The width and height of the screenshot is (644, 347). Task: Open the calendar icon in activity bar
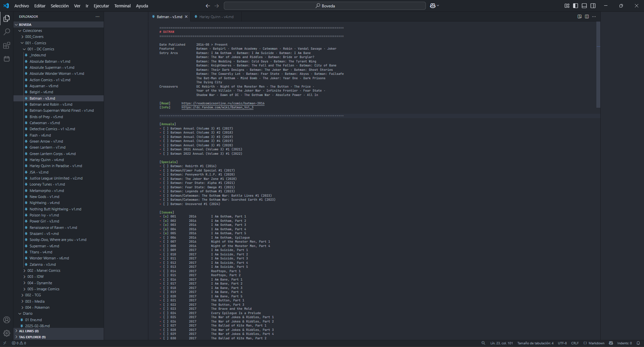[6, 59]
